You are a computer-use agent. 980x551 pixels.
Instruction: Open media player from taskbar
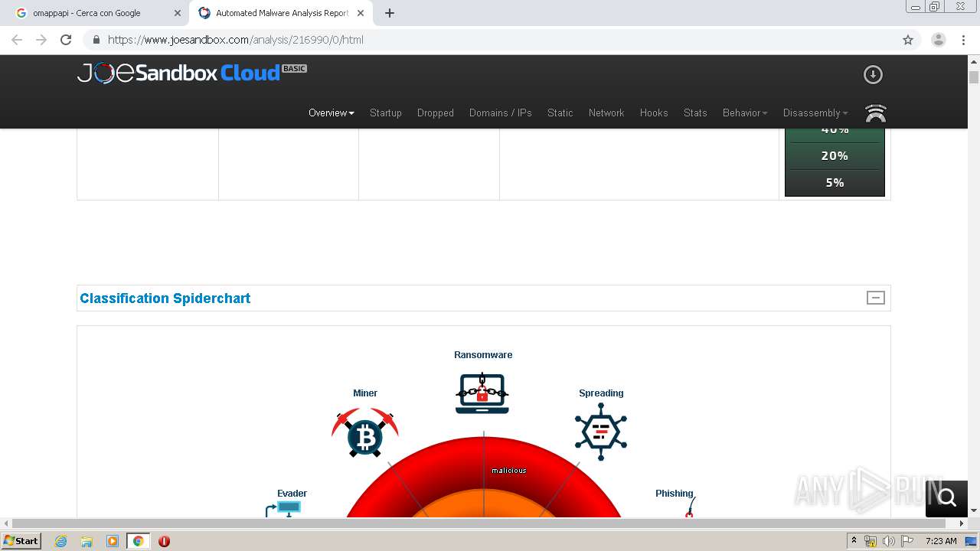(x=112, y=541)
